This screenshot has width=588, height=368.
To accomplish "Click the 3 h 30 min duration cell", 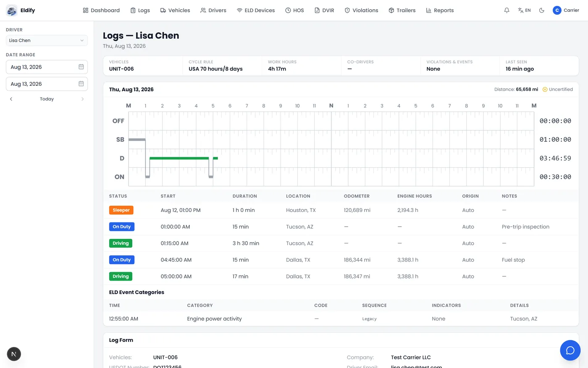I will tap(246, 243).
